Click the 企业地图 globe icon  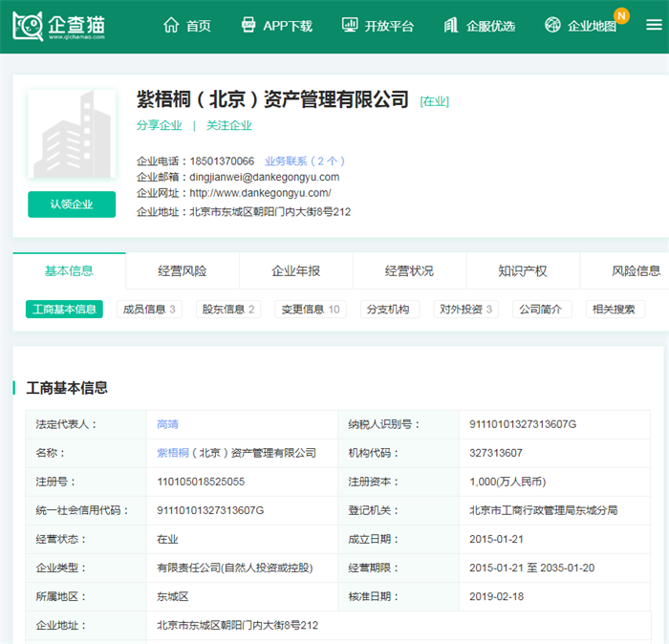(552, 25)
